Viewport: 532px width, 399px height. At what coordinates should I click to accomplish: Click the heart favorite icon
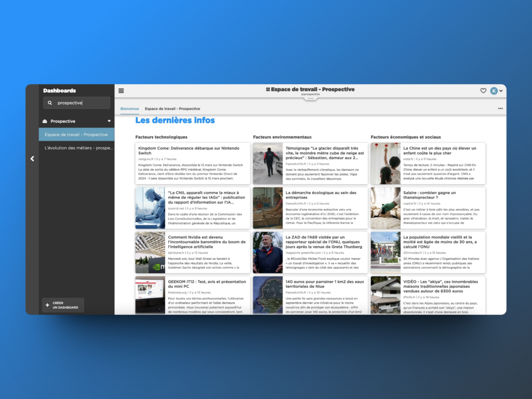483,90
